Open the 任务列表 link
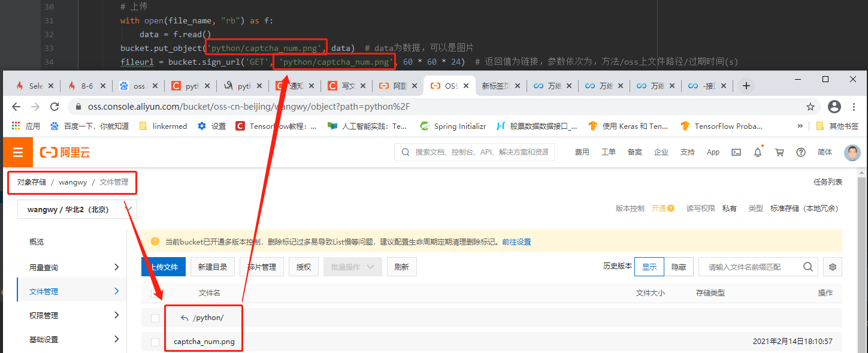Viewport: 868px width, 353px height. 828,182
